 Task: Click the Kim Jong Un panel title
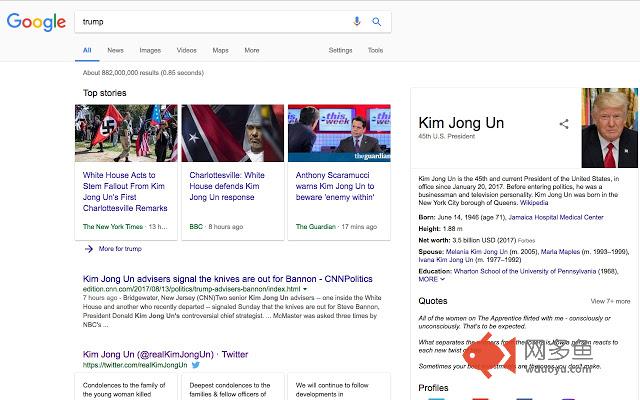461,123
